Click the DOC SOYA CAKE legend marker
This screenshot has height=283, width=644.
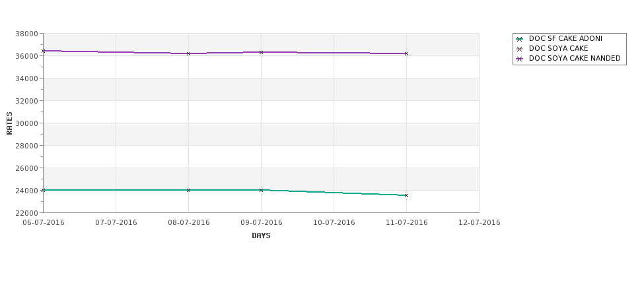520,49
